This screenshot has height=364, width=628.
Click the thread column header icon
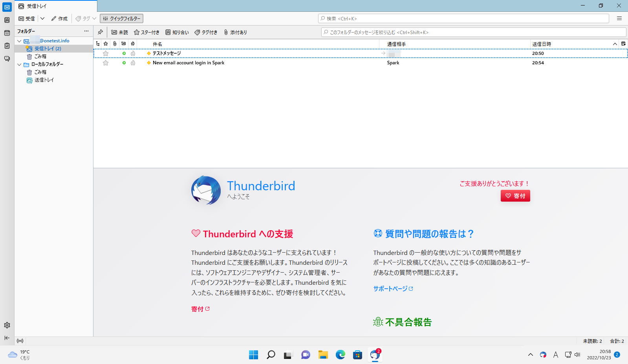coord(98,44)
